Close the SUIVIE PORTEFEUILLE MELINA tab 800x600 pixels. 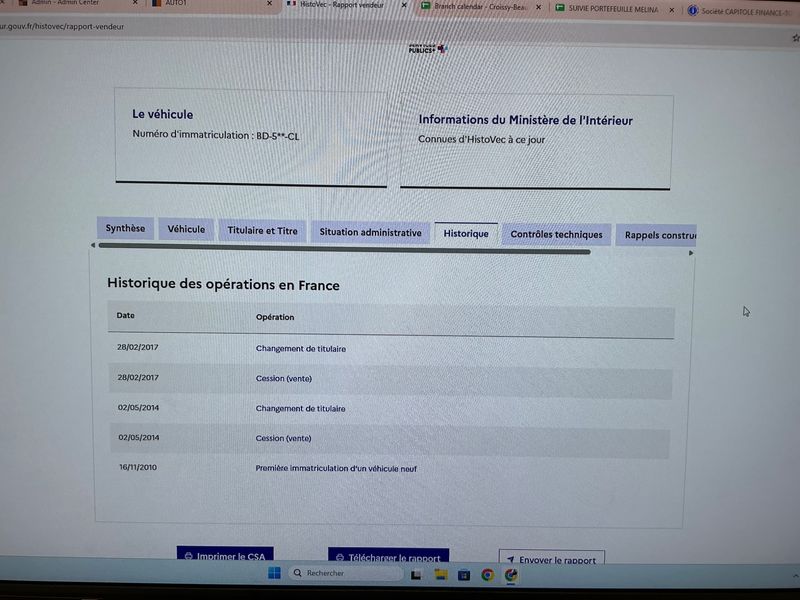point(671,10)
